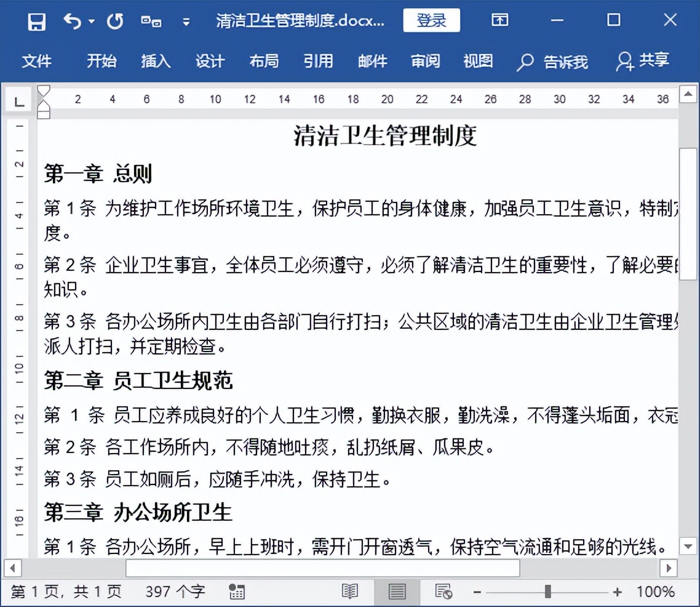
Task: Undo the last action
Action: pyautogui.click(x=71, y=20)
